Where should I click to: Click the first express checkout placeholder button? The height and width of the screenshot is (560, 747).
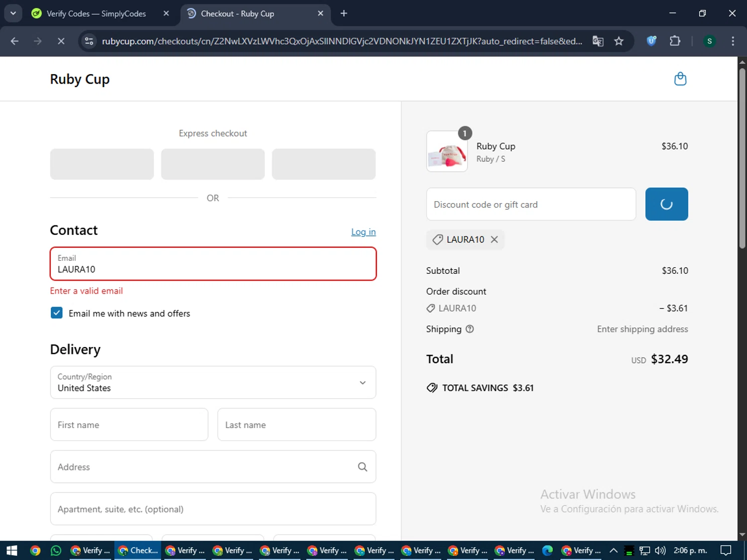pyautogui.click(x=102, y=164)
